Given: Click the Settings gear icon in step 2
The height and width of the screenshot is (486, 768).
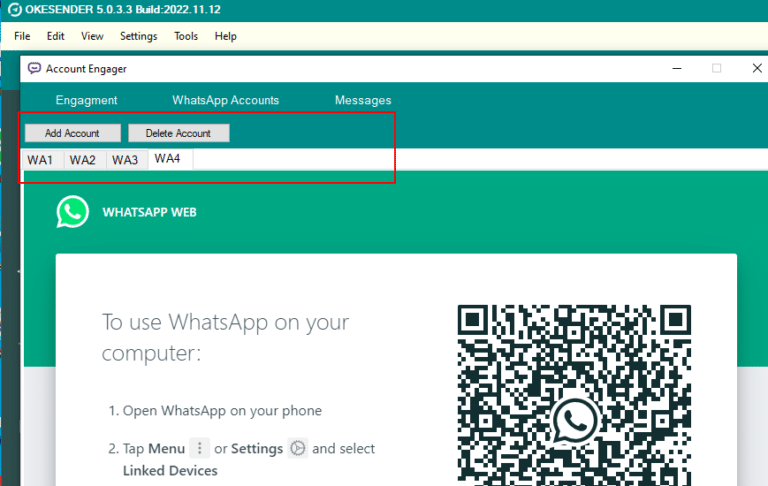Looking at the screenshot, I should tap(297, 449).
